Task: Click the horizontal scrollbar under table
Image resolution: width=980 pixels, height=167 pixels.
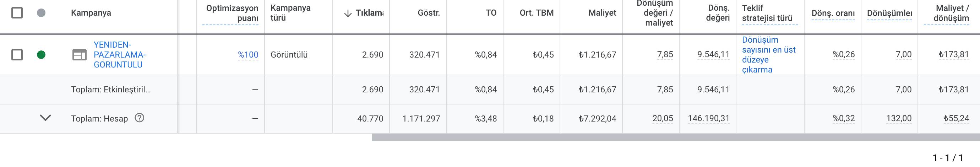Action: coord(676,137)
